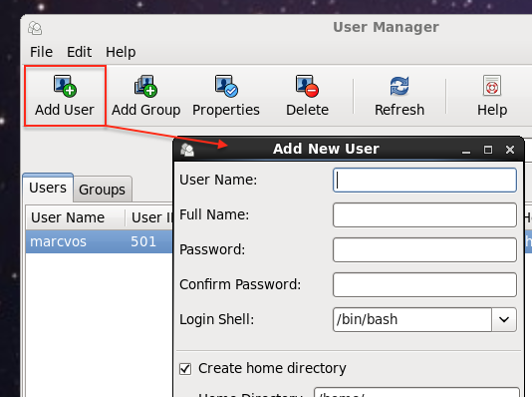Switch to the Users tab

48,188
